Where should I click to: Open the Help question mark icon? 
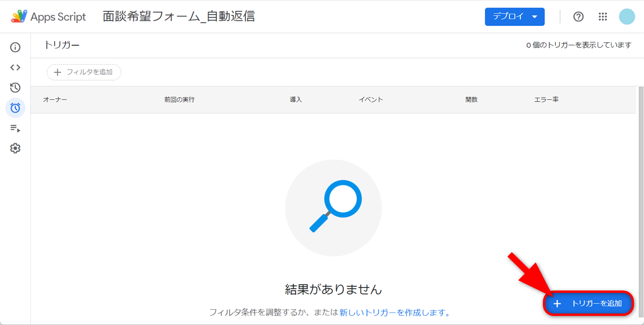(578, 17)
